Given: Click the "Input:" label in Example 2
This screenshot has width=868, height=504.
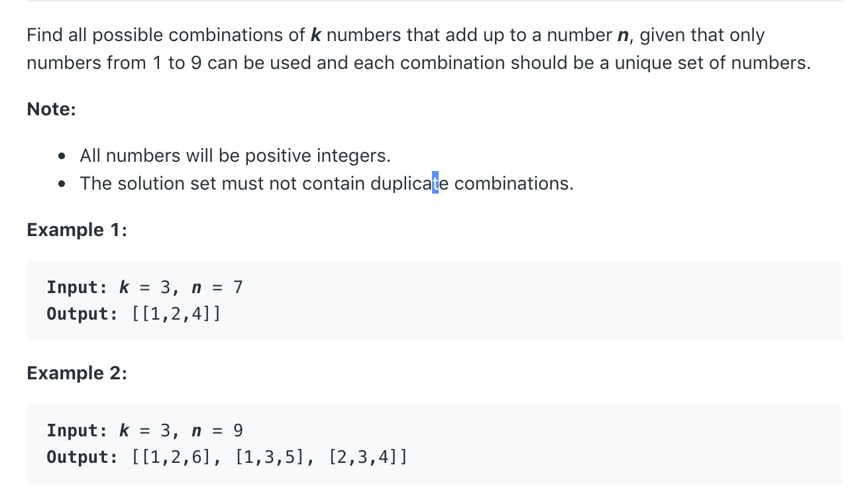Looking at the screenshot, I should 77,430.
